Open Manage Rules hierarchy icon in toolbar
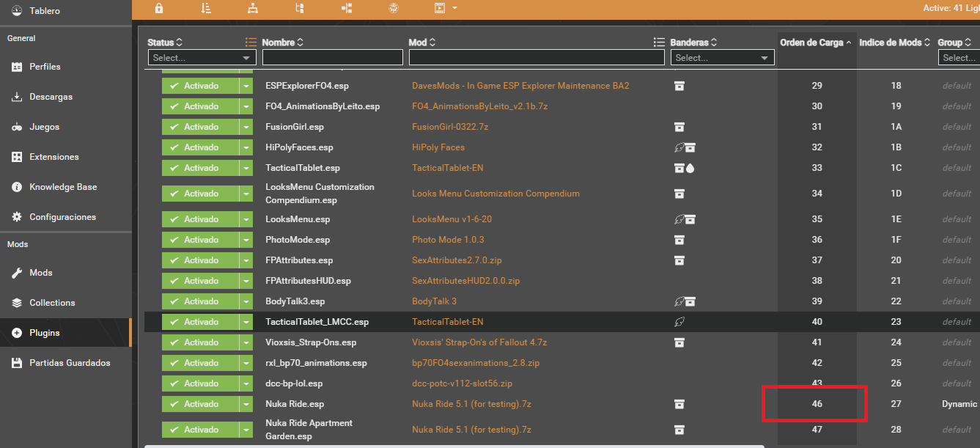Viewport: 980px width, 448px height. [253, 8]
